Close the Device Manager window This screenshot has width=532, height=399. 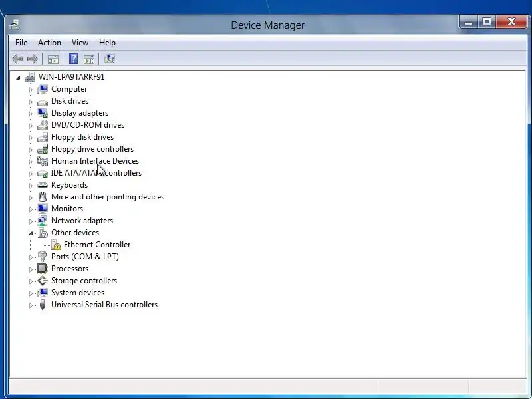pyautogui.click(x=511, y=22)
